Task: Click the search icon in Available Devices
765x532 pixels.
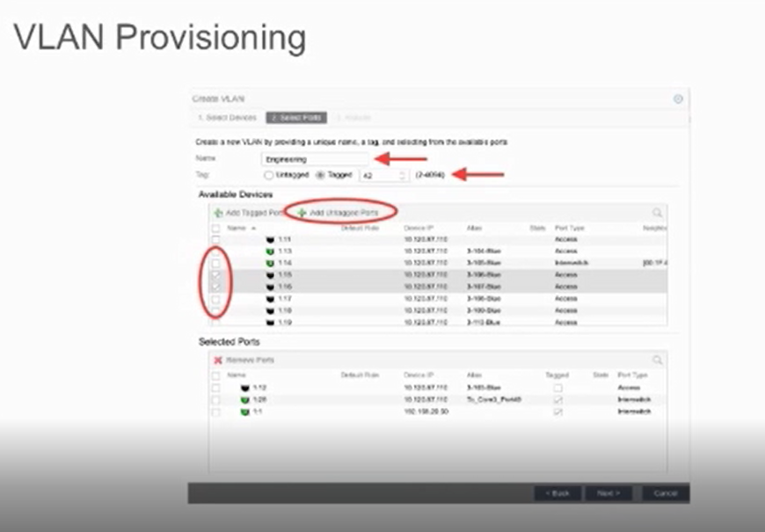Action: pyautogui.click(x=657, y=213)
